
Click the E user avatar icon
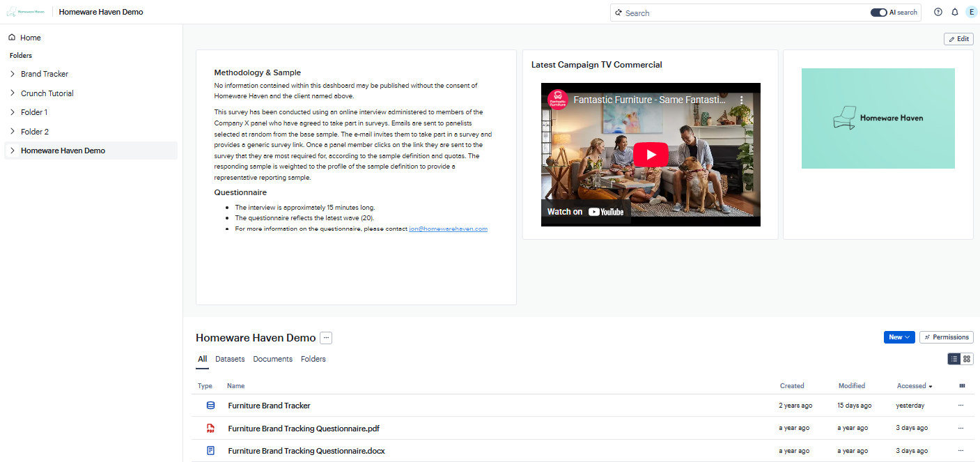point(972,12)
